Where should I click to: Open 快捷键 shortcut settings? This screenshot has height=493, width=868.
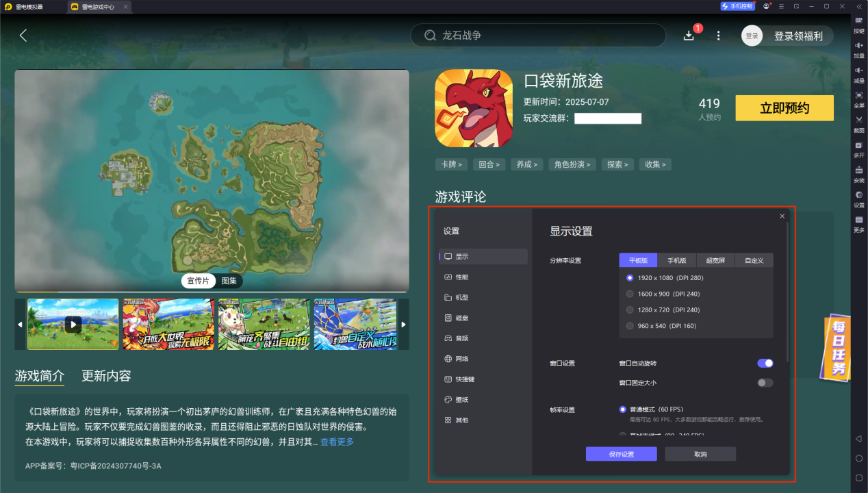tap(484, 379)
